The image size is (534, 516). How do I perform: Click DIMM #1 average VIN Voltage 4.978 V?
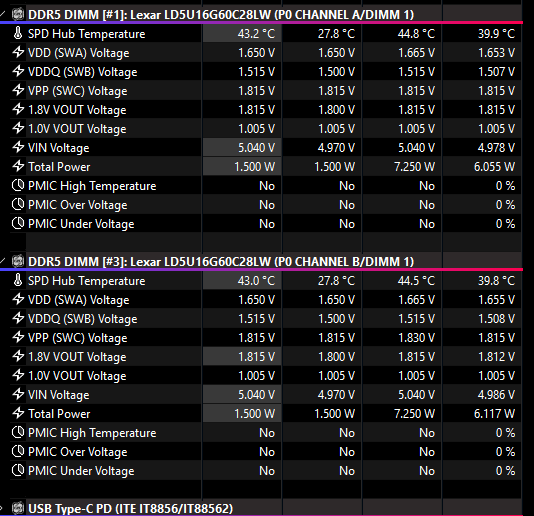[x=496, y=148]
